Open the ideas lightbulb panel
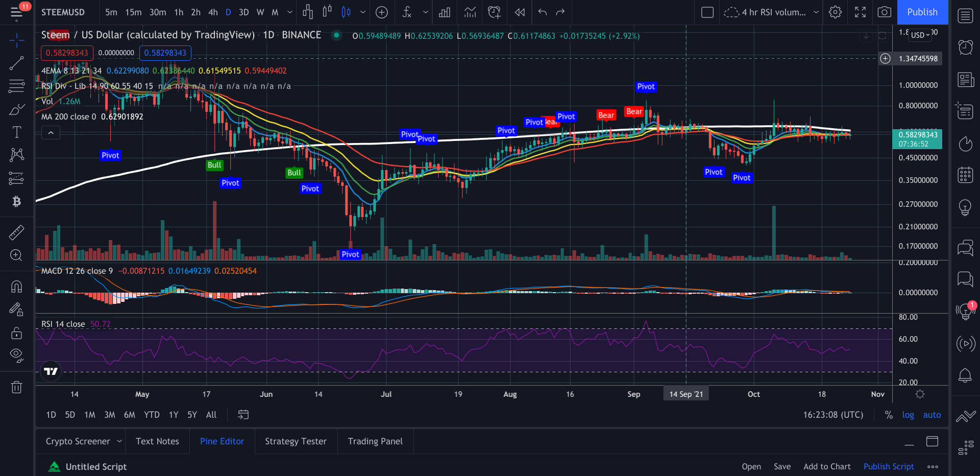The height and width of the screenshot is (476, 980). coord(965,207)
